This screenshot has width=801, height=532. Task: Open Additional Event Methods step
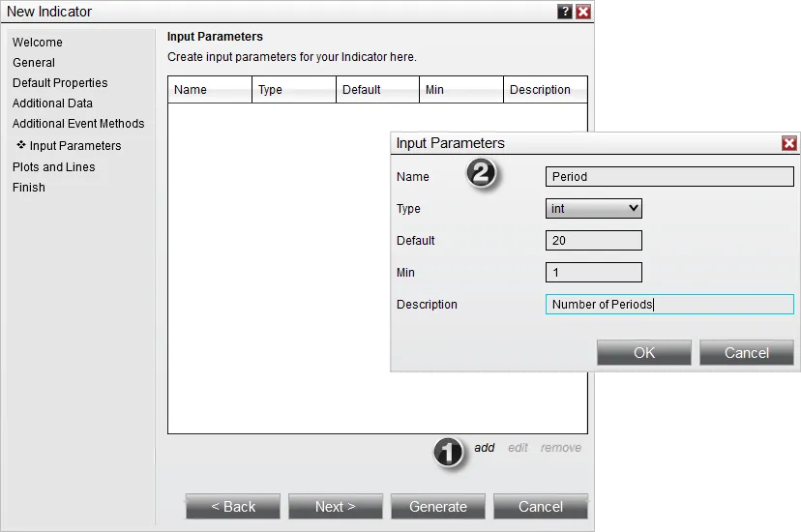(78, 124)
